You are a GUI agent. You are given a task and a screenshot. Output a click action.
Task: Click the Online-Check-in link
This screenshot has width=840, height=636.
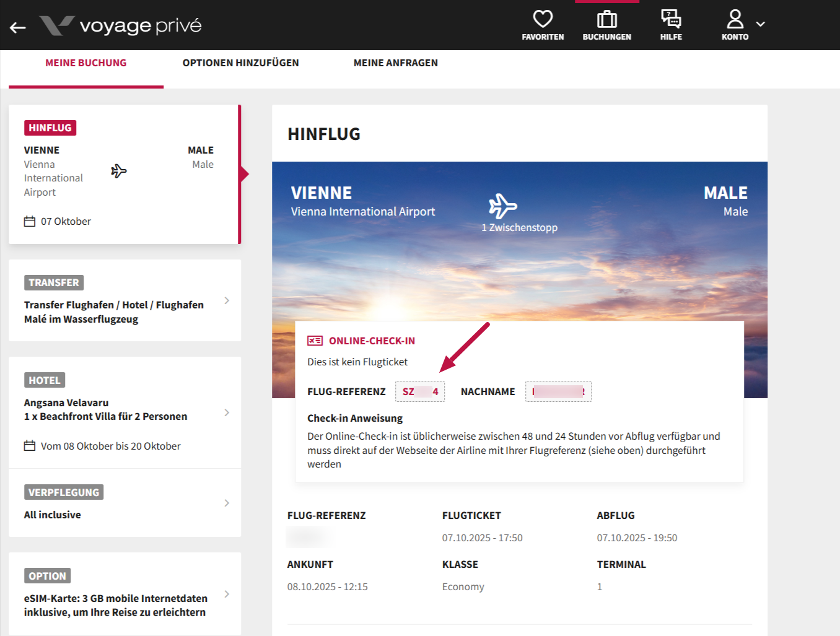372,341
